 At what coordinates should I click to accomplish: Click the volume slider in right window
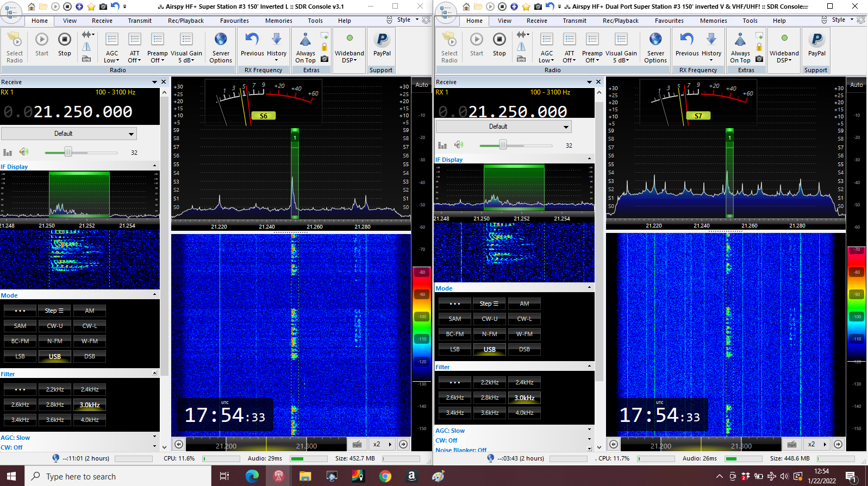503,145
